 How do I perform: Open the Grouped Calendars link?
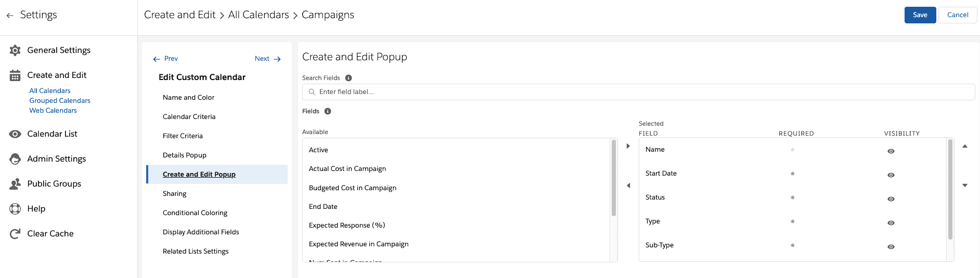(60, 101)
